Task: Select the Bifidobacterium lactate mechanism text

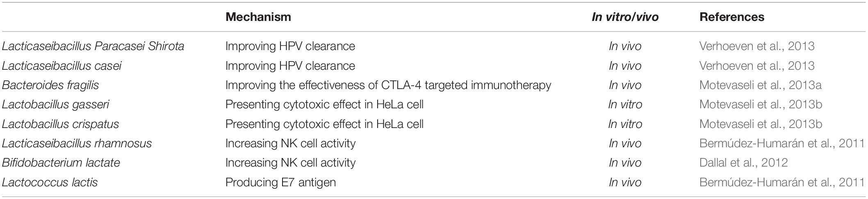Action: pos(291,163)
